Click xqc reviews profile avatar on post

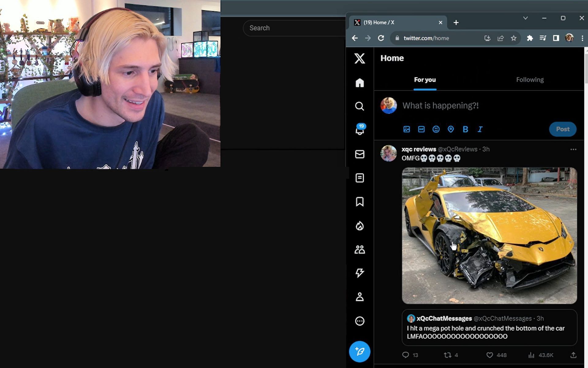click(388, 153)
